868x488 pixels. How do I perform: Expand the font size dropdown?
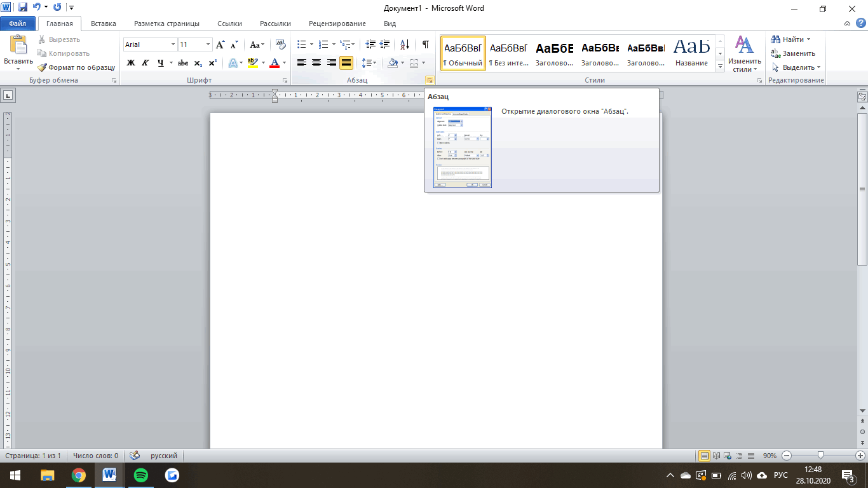coord(208,44)
